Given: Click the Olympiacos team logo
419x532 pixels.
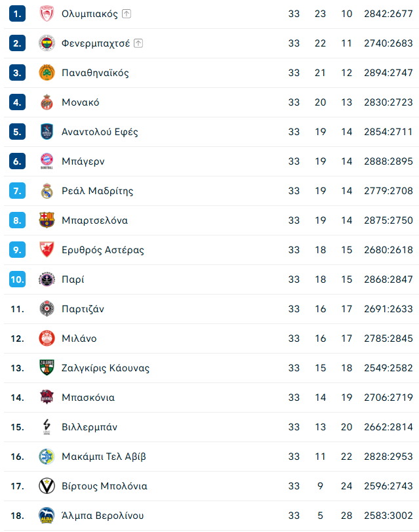Looking at the screenshot, I should (47, 14).
